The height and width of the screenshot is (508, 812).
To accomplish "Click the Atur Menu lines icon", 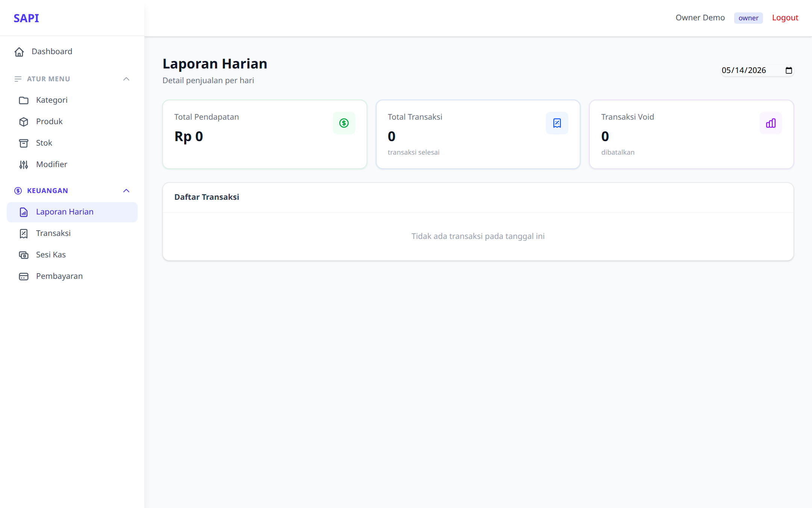I will (x=18, y=79).
